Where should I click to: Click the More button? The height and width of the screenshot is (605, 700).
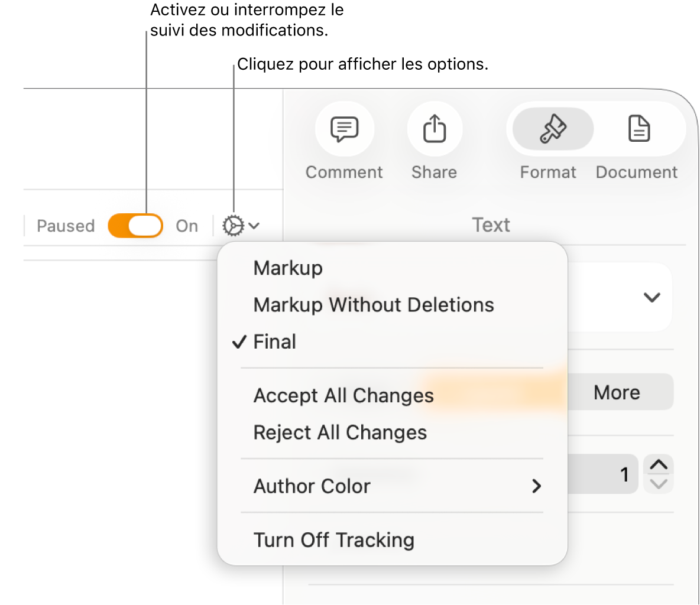617,392
